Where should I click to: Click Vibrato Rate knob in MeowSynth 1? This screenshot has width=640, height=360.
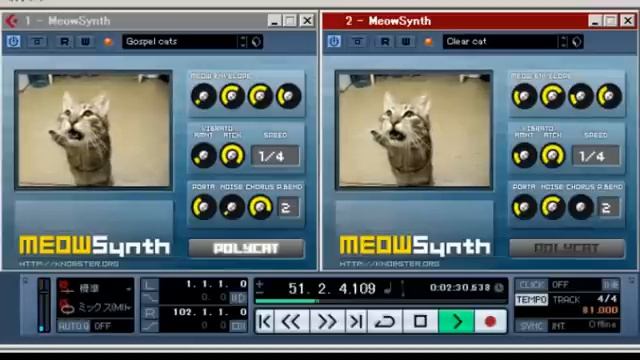pyautogui.click(x=231, y=156)
